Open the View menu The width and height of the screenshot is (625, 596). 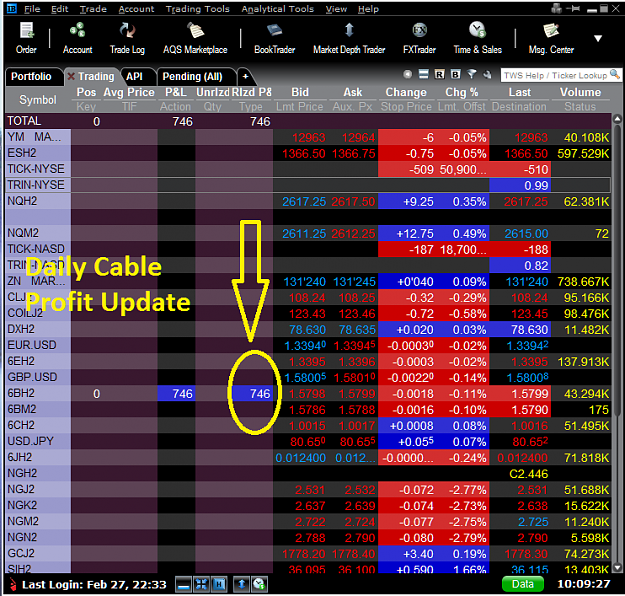(336, 9)
